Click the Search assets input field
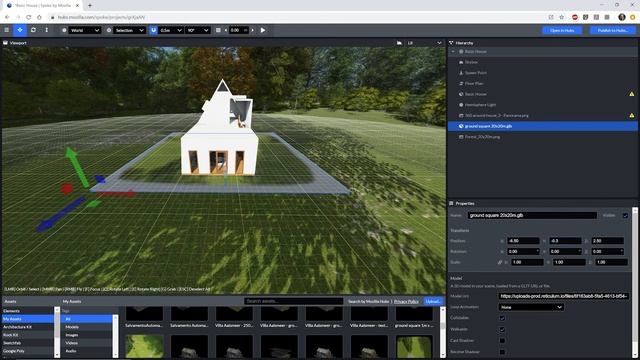 click(293, 301)
